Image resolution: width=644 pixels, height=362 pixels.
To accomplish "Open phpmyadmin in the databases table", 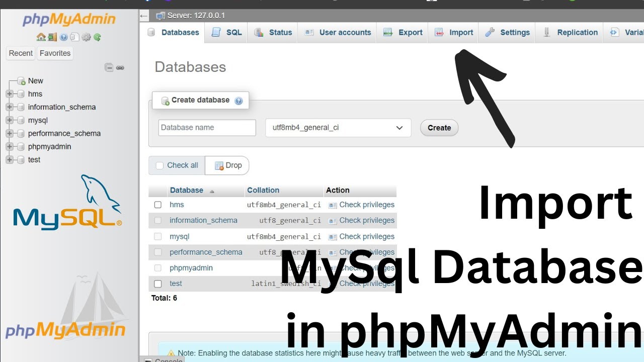I will pos(191,268).
